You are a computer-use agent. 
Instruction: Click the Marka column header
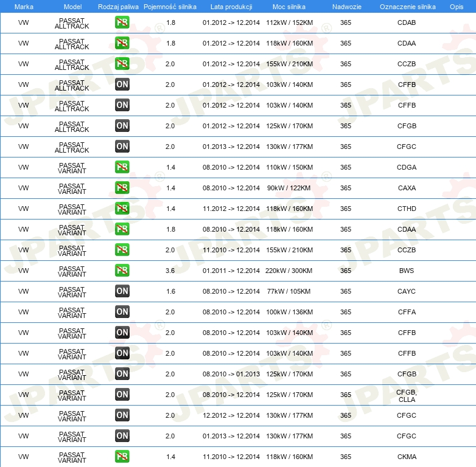click(x=24, y=7)
